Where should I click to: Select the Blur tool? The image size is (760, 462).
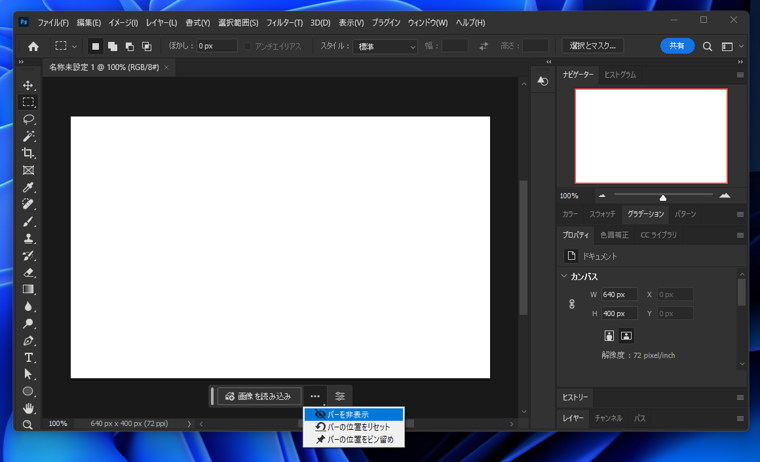(x=28, y=306)
